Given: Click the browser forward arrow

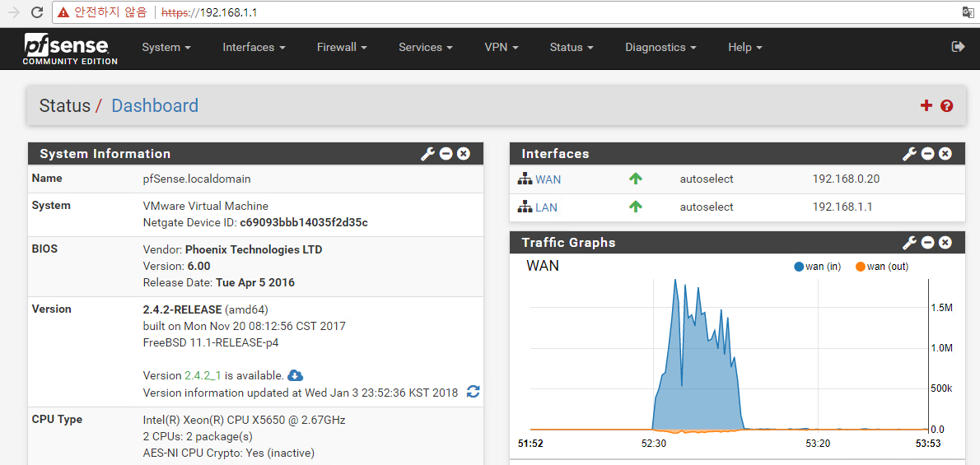Looking at the screenshot, I should coord(14,12).
